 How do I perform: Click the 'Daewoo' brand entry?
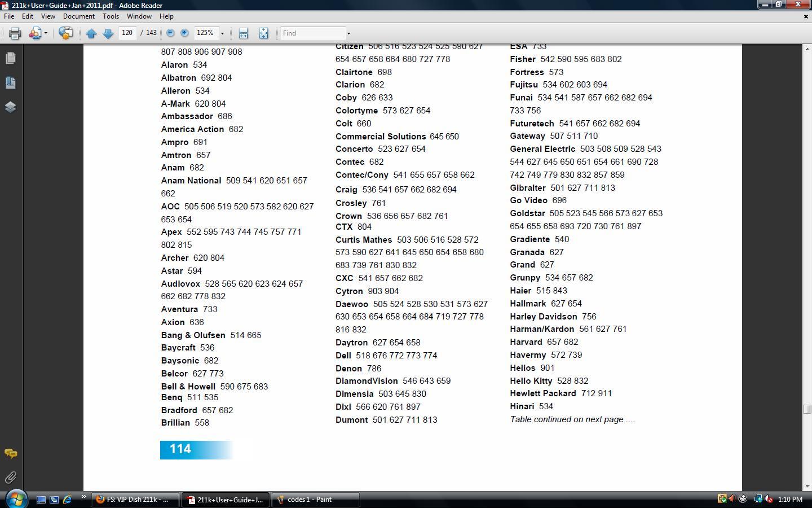pyautogui.click(x=352, y=304)
